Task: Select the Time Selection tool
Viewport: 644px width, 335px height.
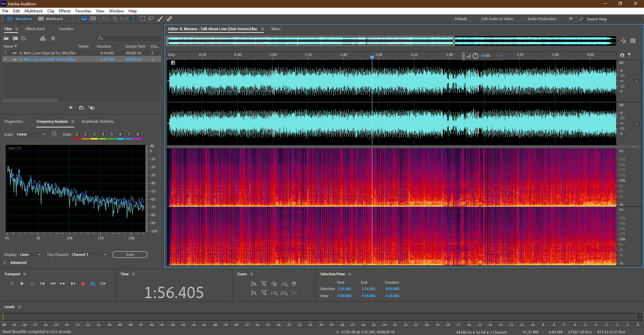Action: 133,19
